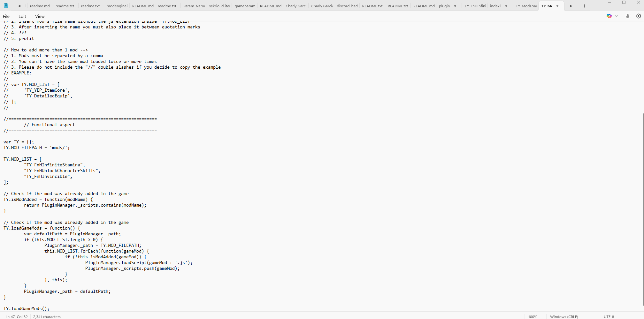The image size is (644, 319).
Task: Click the var defaultPath = PluginManager._path line
Action: click(x=73, y=234)
